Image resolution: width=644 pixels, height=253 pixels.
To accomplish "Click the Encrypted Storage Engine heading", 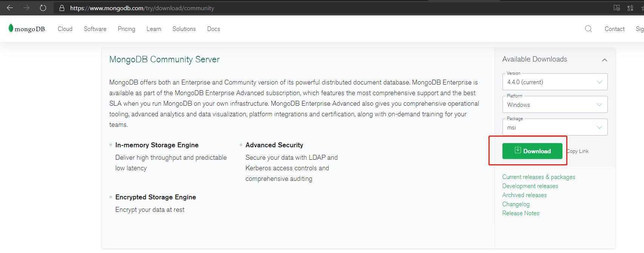I will point(156,197).
